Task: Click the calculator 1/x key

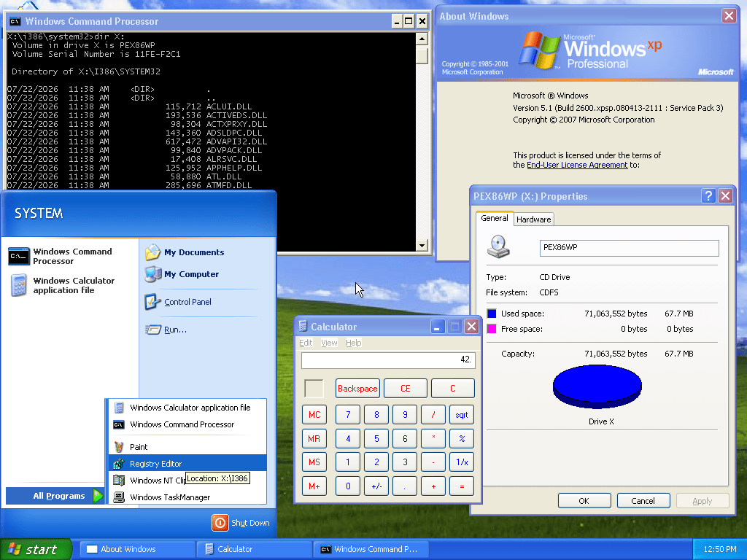Action: [462, 462]
